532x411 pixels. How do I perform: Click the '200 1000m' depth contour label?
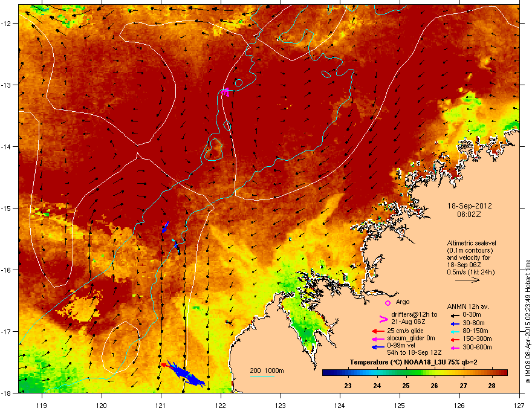(x=267, y=371)
